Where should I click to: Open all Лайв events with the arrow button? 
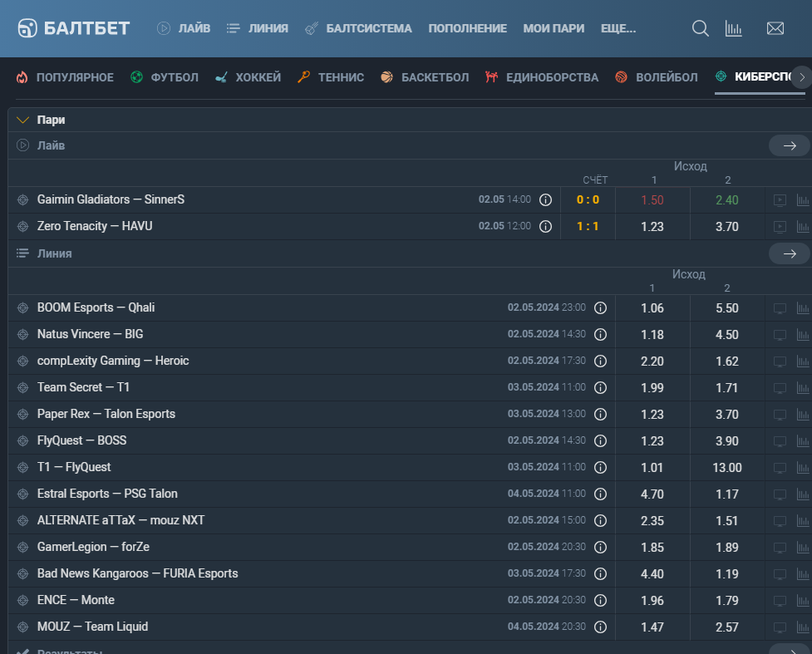click(x=790, y=145)
